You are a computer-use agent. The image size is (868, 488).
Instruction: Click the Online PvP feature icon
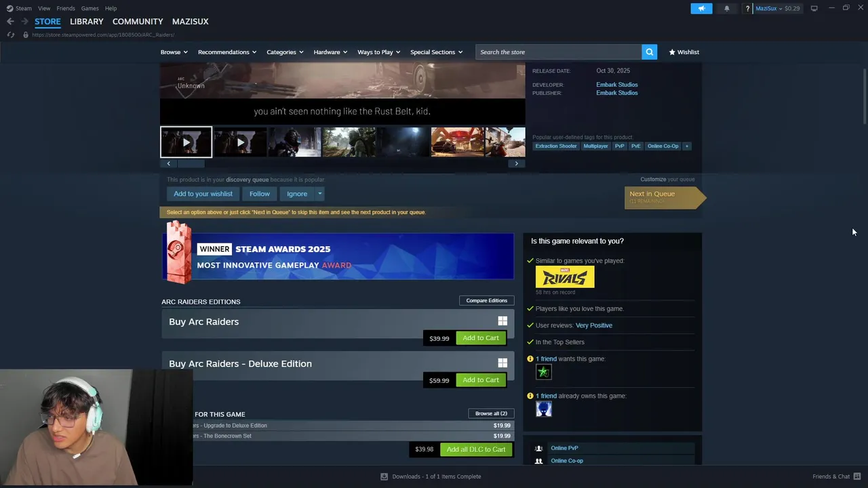pyautogui.click(x=538, y=449)
